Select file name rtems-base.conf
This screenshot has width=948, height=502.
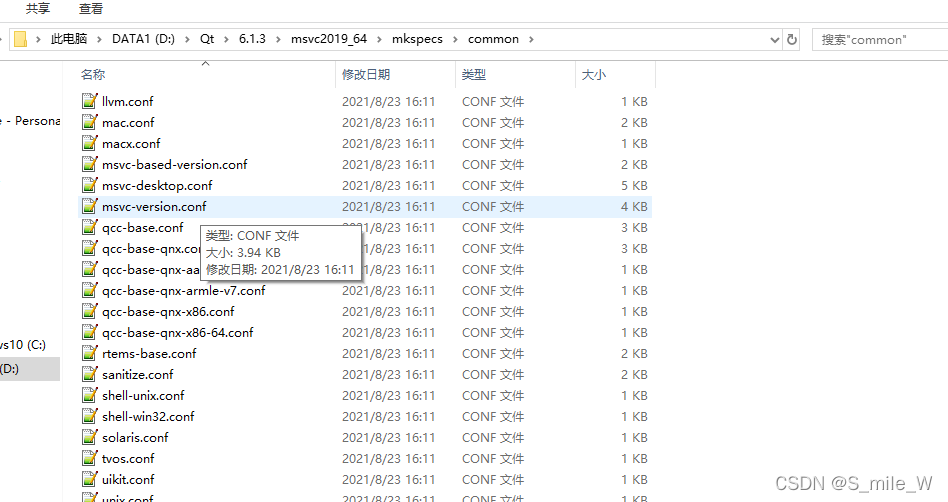149,353
